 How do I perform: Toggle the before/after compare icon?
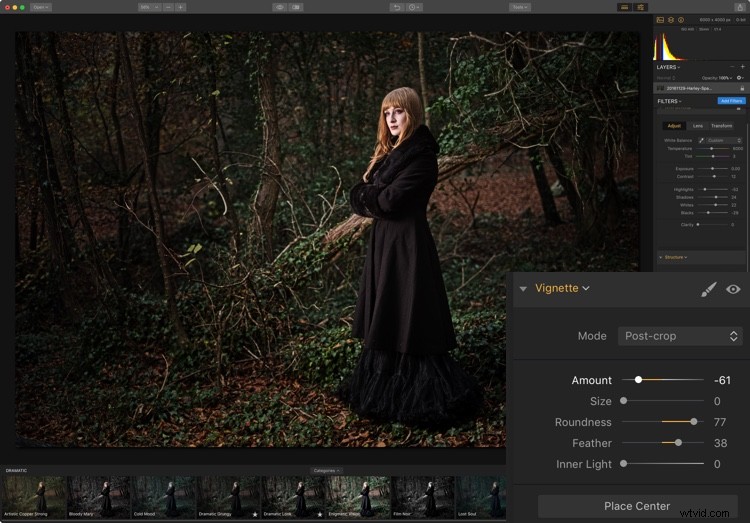296,7
